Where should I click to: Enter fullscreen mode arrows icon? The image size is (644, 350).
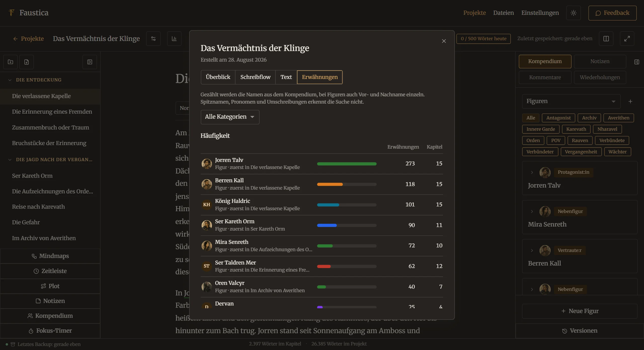coord(627,39)
